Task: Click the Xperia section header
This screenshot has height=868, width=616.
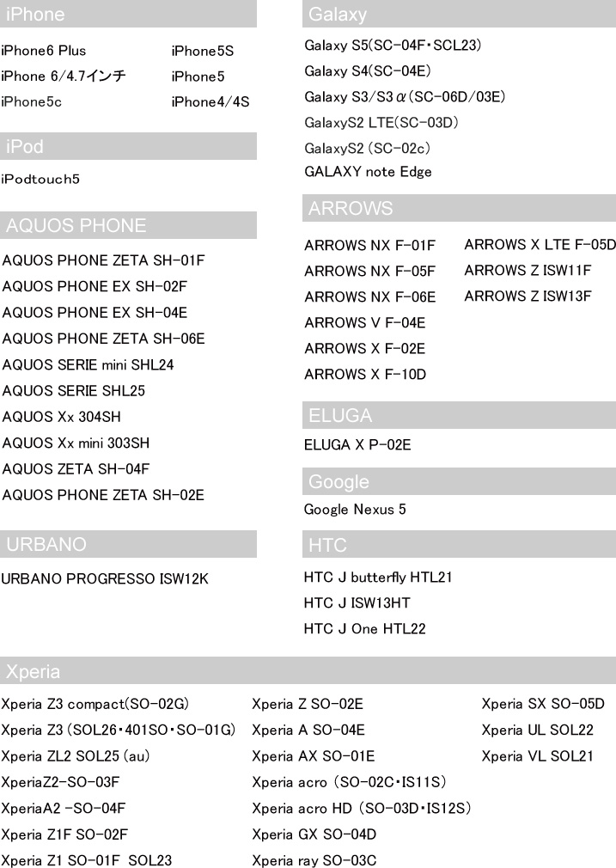Action: 308,670
